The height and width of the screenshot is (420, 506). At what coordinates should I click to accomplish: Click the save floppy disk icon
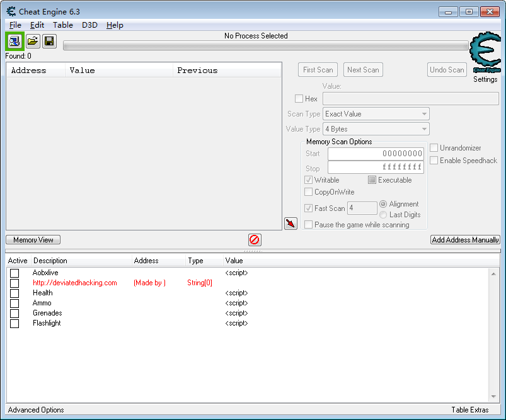tap(49, 42)
